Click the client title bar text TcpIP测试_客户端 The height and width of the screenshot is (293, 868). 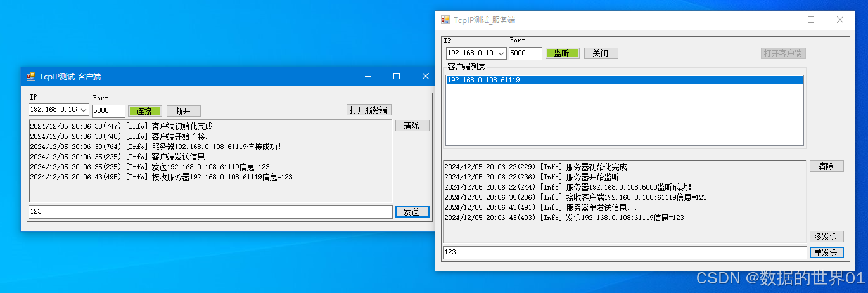click(70, 77)
